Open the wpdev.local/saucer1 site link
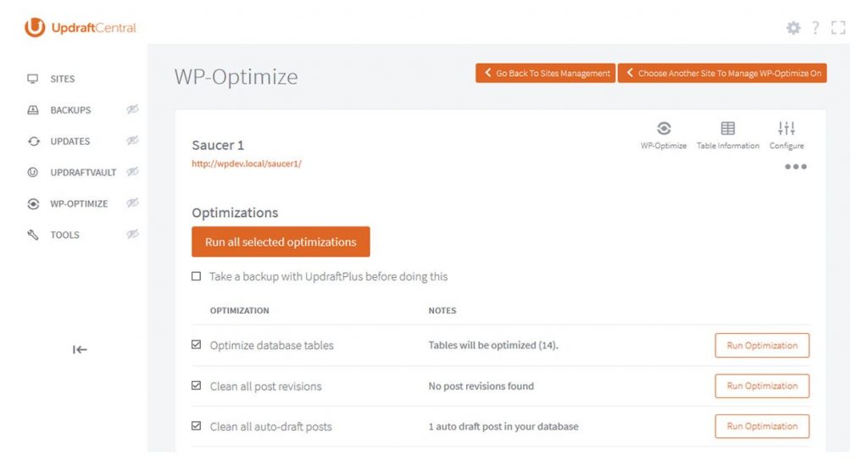This screenshot has height=466, width=868. point(247,164)
